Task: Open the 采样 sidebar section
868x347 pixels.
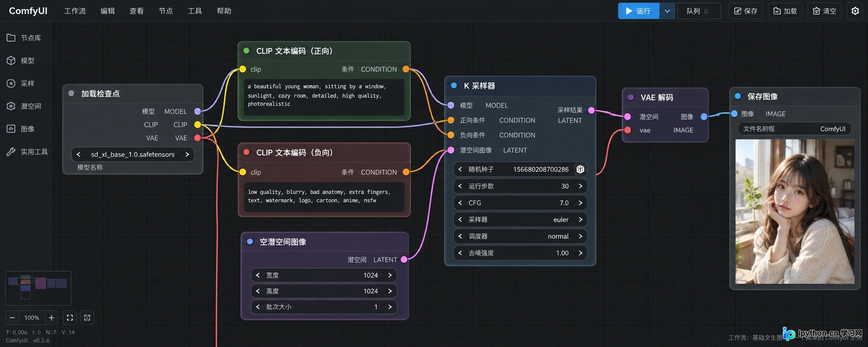Action: (x=21, y=83)
